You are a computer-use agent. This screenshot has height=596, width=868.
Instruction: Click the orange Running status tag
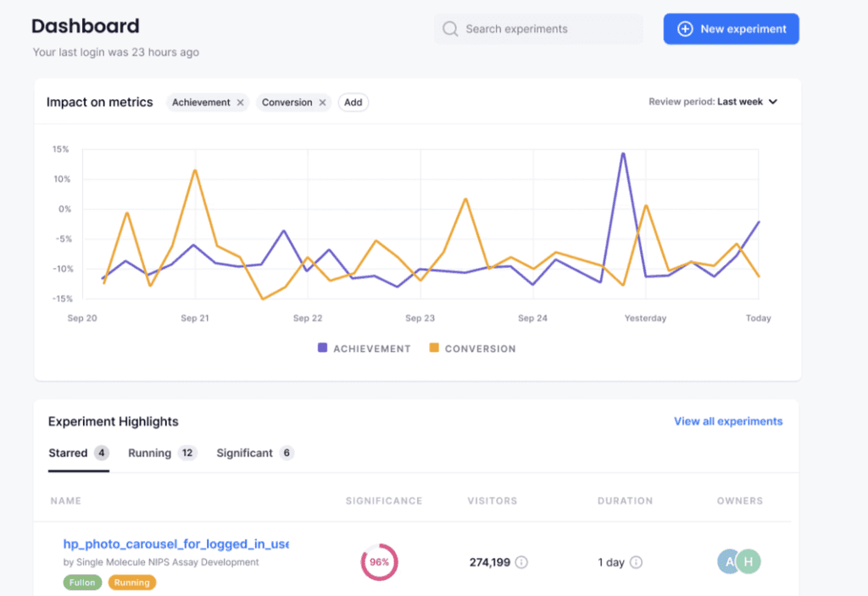click(131, 582)
